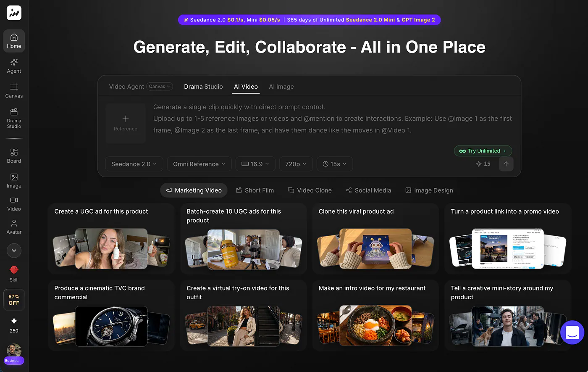Viewport: 588px width, 372px height.
Task: Open the Agent sidebar item
Action: coord(14,66)
